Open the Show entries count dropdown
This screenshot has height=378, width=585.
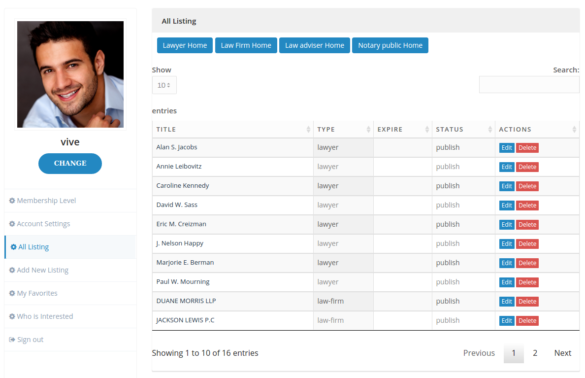pos(164,85)
